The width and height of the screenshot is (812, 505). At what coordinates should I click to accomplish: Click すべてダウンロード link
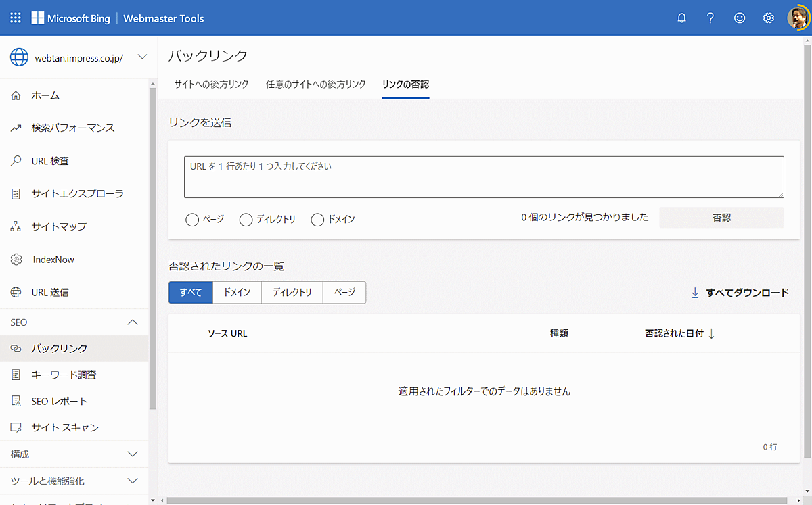point(739,293)
